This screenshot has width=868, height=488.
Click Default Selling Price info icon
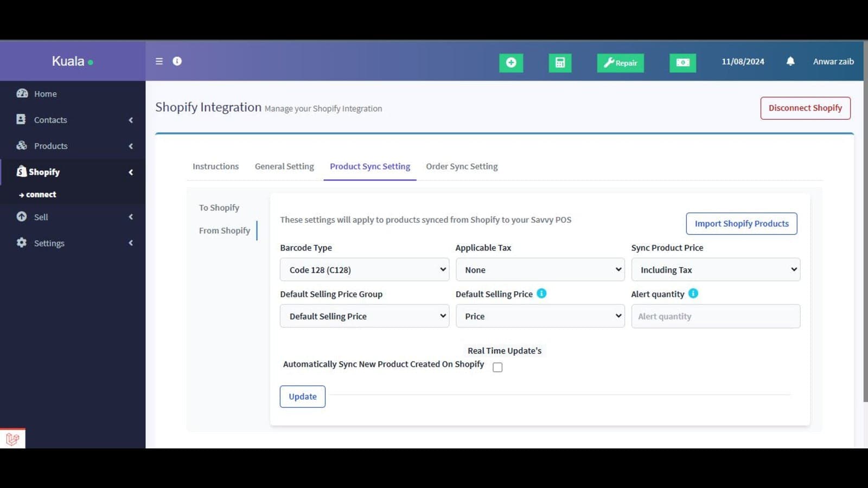pyautogui.click(x=541, y=293)
